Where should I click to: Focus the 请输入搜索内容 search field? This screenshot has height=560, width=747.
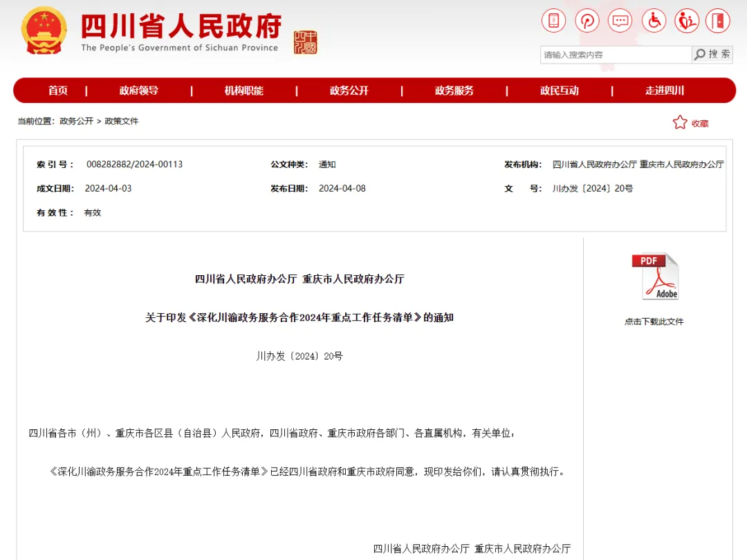[615, 55]
